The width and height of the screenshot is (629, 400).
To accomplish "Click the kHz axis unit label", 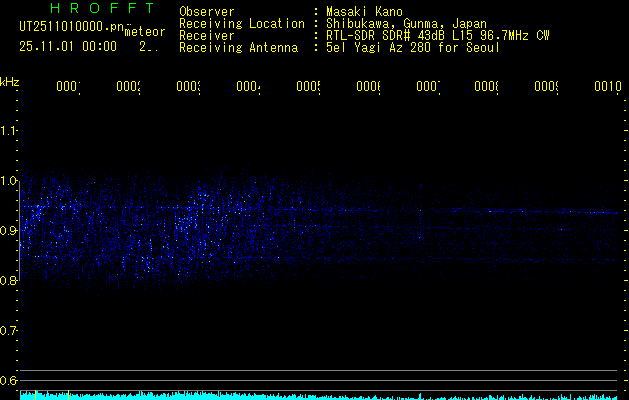I will click(x=9, y=82).
